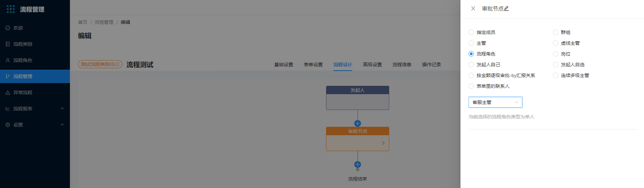
Task: Click the 流程角色 user icon
Action: [8, 60]
